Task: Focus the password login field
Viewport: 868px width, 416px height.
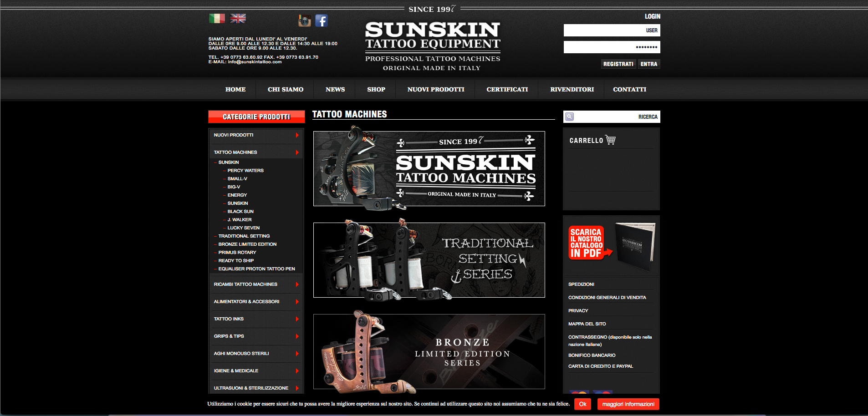Action: (612, 47)
